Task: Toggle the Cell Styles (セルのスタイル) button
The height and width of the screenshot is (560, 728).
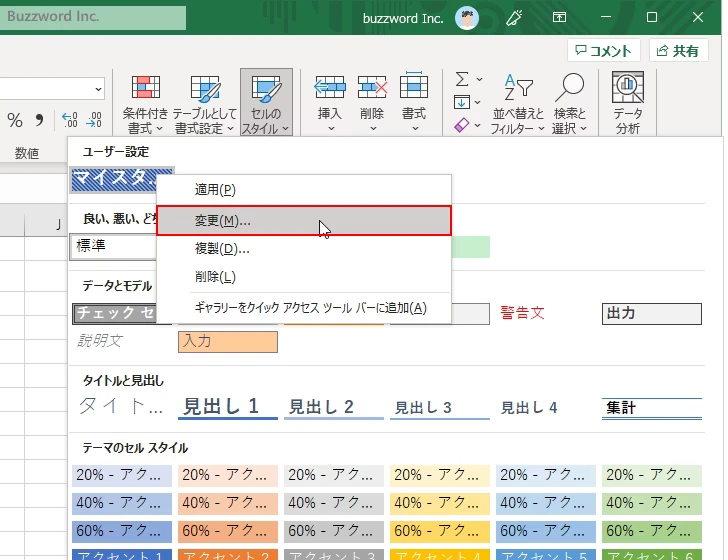Action: 266,102
